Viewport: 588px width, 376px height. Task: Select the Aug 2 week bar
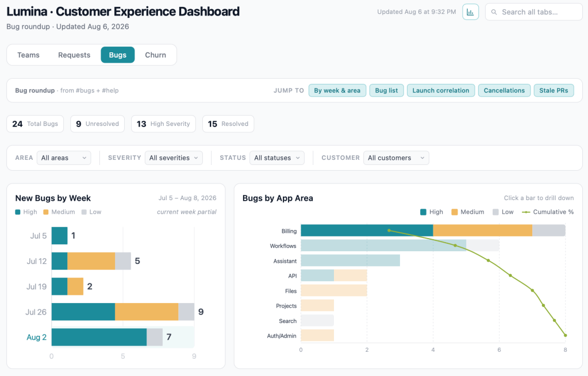107,337
